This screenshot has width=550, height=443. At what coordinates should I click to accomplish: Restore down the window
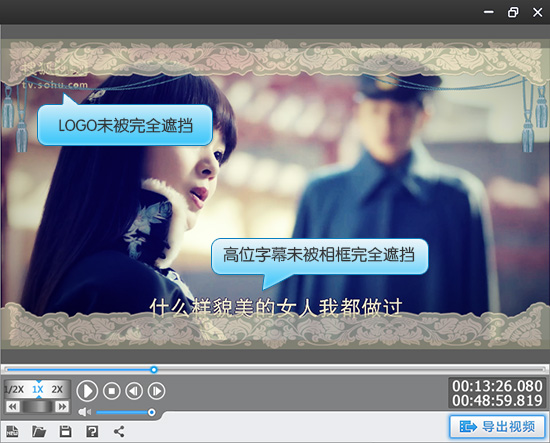pyautogui.click(x=513, y=12)
